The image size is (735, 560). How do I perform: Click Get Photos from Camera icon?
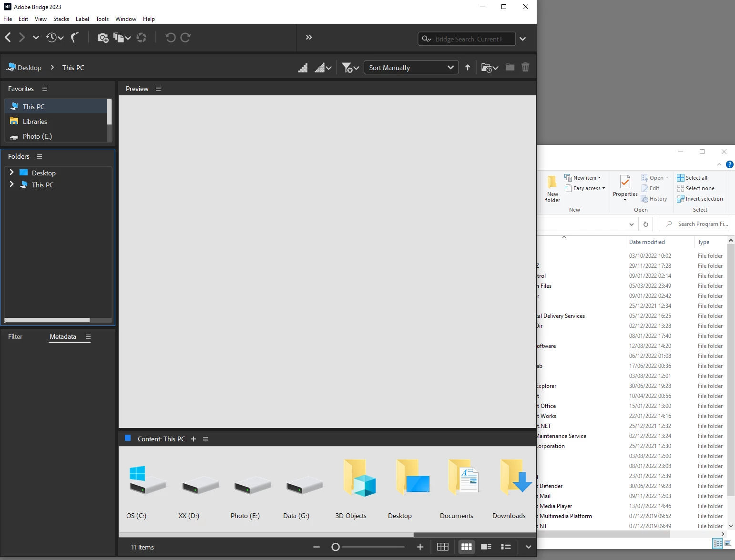tap(102, 37)
